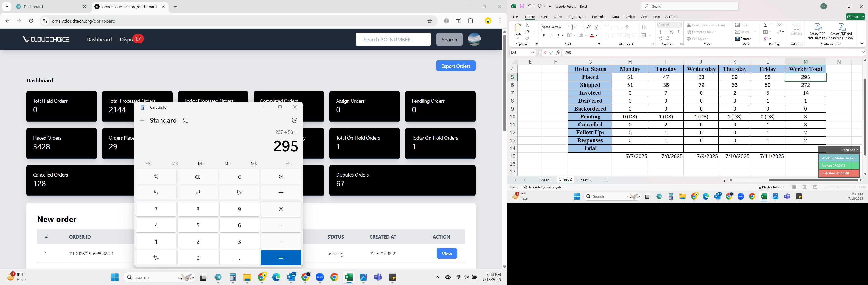Click Search PO_NUMBER input field
Viewport: 868px width, 285px height.
point(393,39)
